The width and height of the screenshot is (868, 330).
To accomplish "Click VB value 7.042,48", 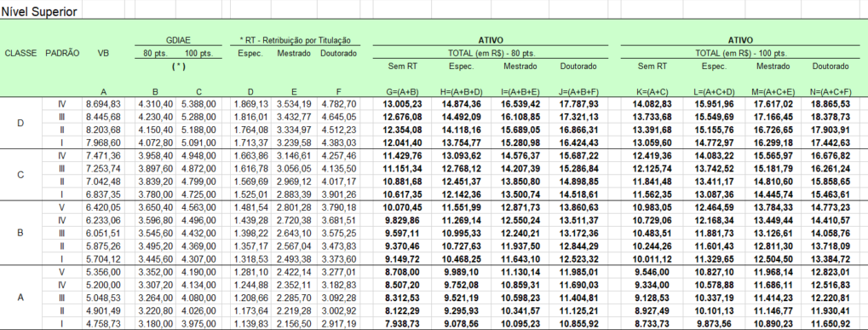I will pos(104,182).
